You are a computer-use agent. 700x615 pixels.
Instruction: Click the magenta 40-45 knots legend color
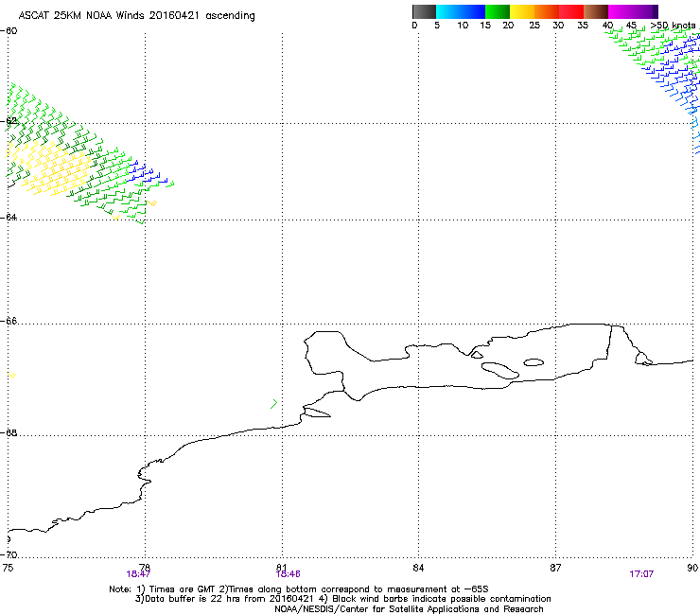point(621,11)
